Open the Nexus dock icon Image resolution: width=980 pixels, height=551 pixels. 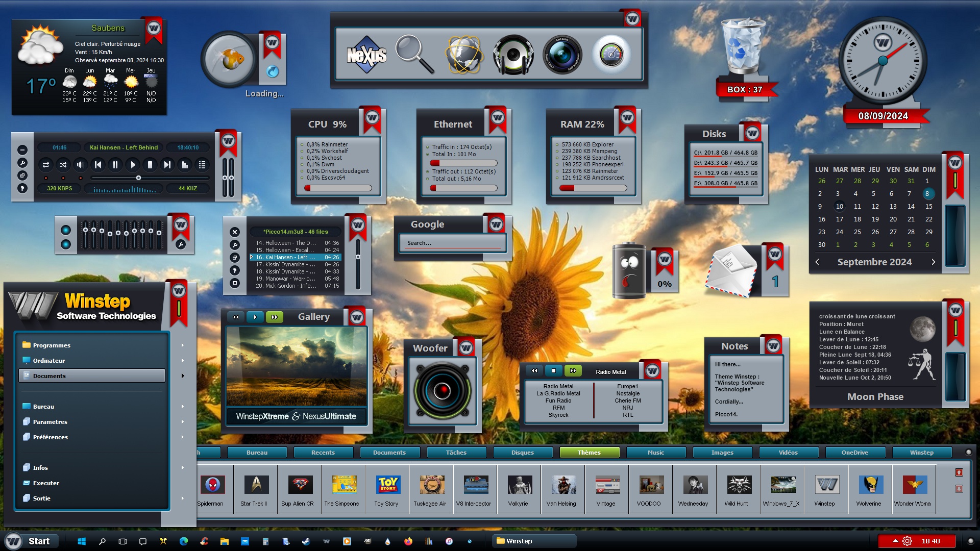click(x=366, y=55)
